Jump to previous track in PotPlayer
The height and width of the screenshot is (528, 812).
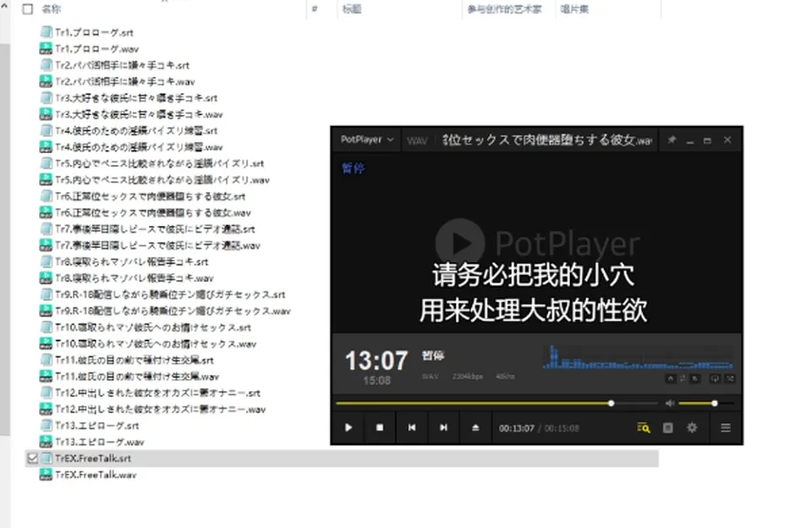[412, 427]
